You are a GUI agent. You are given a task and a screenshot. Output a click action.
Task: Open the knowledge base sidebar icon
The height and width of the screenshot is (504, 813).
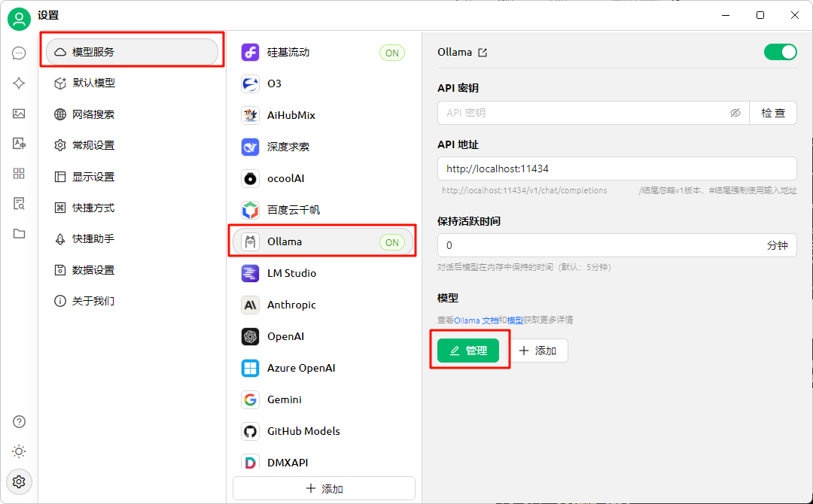(x=19, y=204)
